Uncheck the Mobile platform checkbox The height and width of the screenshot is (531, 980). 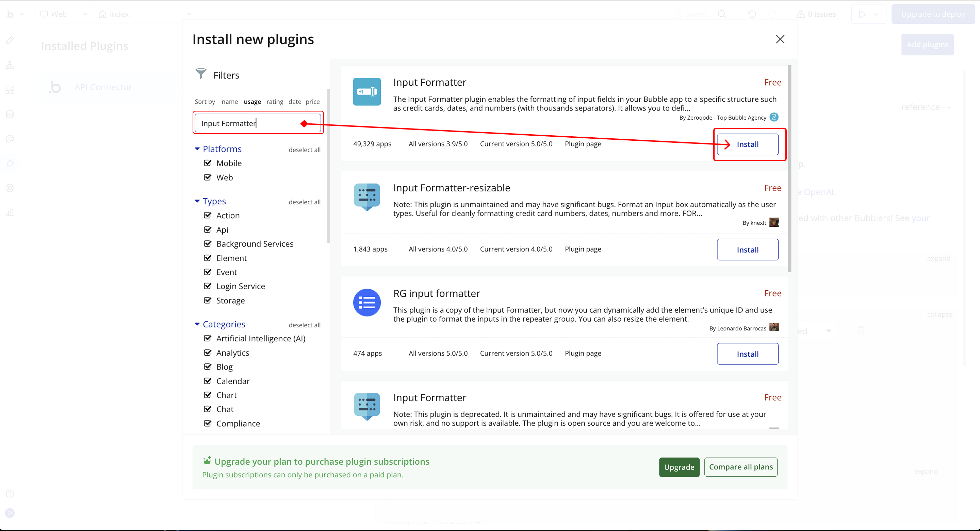[208, 163]
